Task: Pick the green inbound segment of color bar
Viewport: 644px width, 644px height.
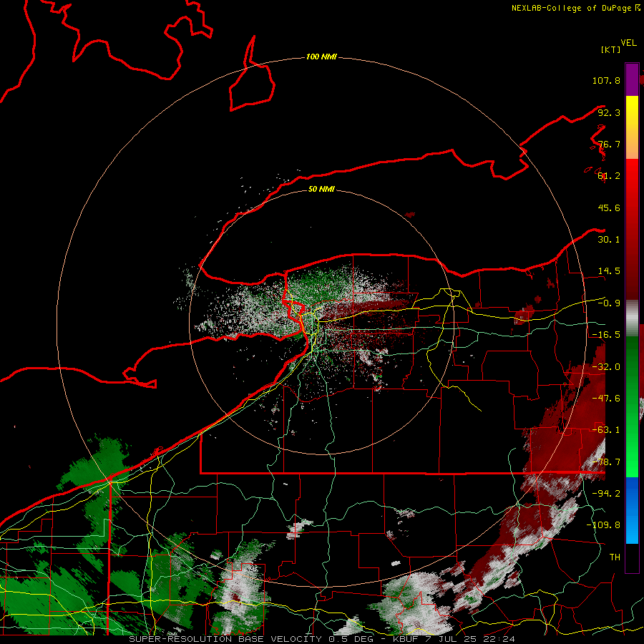Action: pyautogui.click(x=632, y=406)
